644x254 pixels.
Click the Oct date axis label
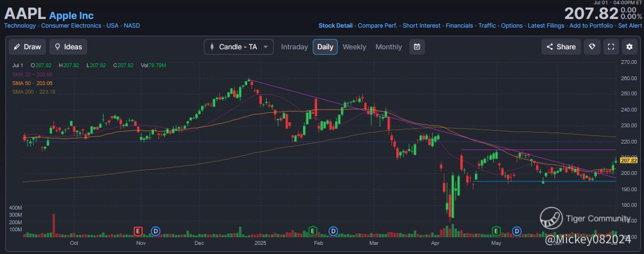(x=74, y=243)
